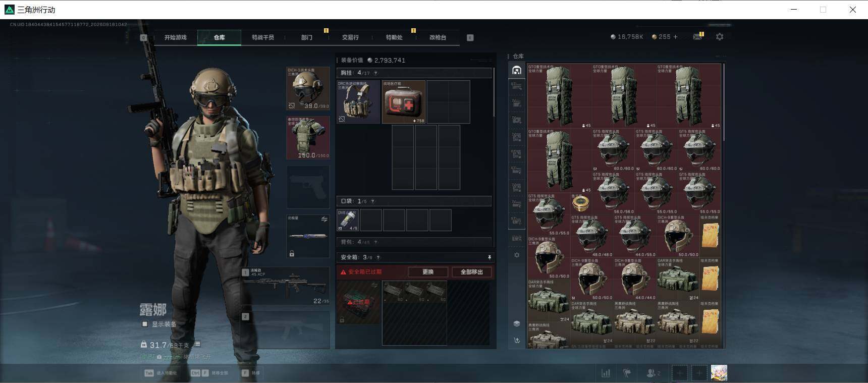Screen dimensions: 868x383
Task: Switch to the 特勤处 tab
Action: click(394, 37)
